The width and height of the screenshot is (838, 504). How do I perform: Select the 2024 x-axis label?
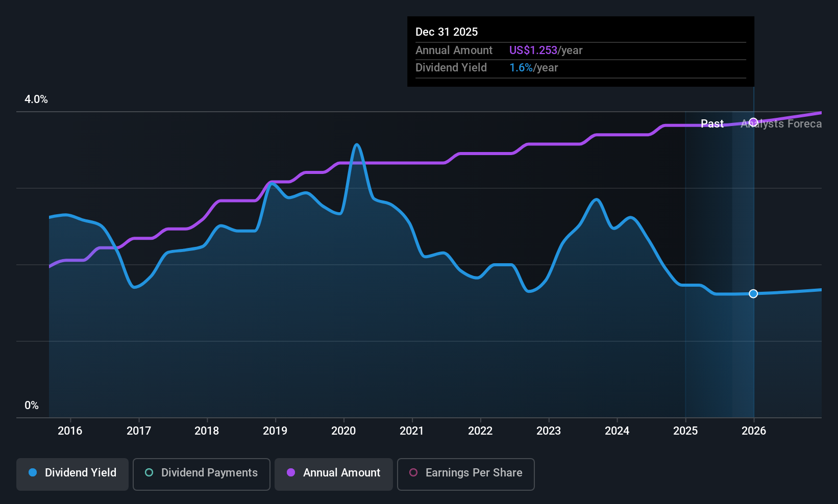point(617,431)
